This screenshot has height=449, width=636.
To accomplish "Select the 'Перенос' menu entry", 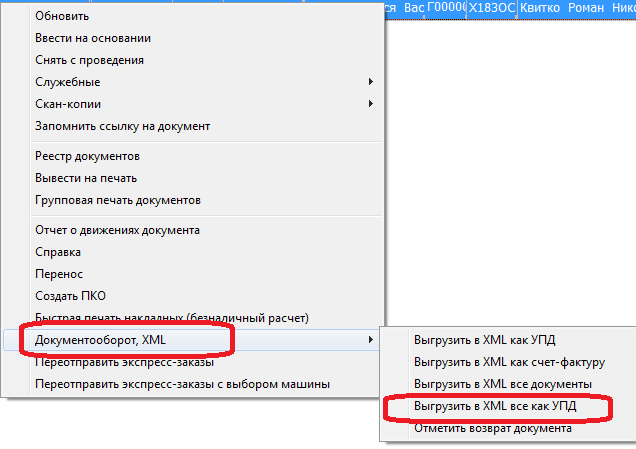I will [x=58, y=274].
